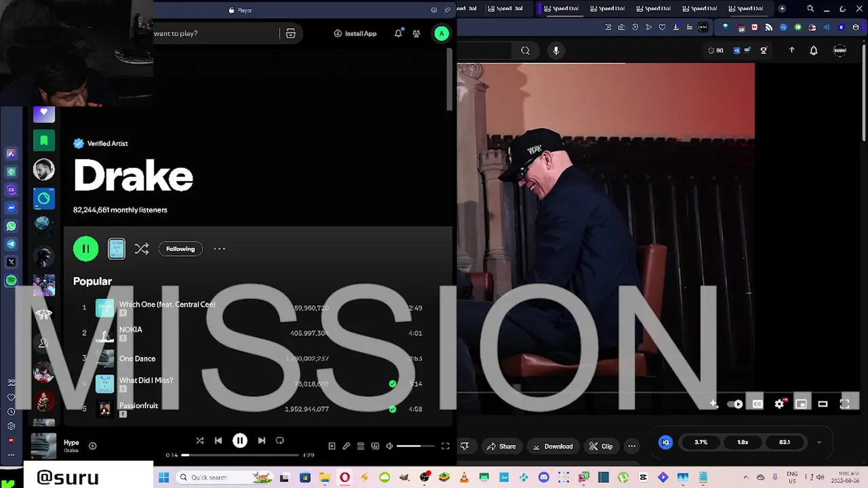868x488 pixels.
Task: Adjust the Spotify volume slider
Action: tap(415, 446)
